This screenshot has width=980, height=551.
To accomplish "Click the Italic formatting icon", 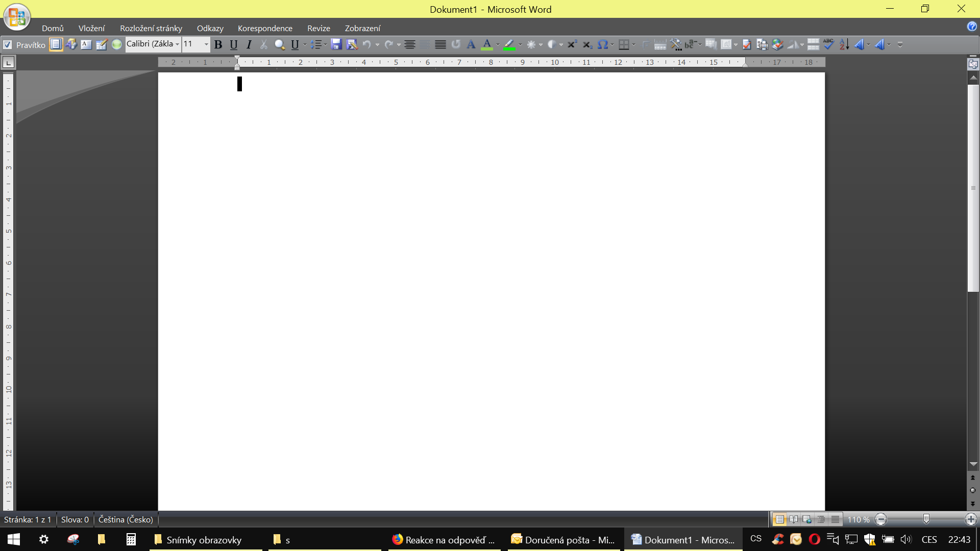I will pyautogui.click(x=249, y=45).
